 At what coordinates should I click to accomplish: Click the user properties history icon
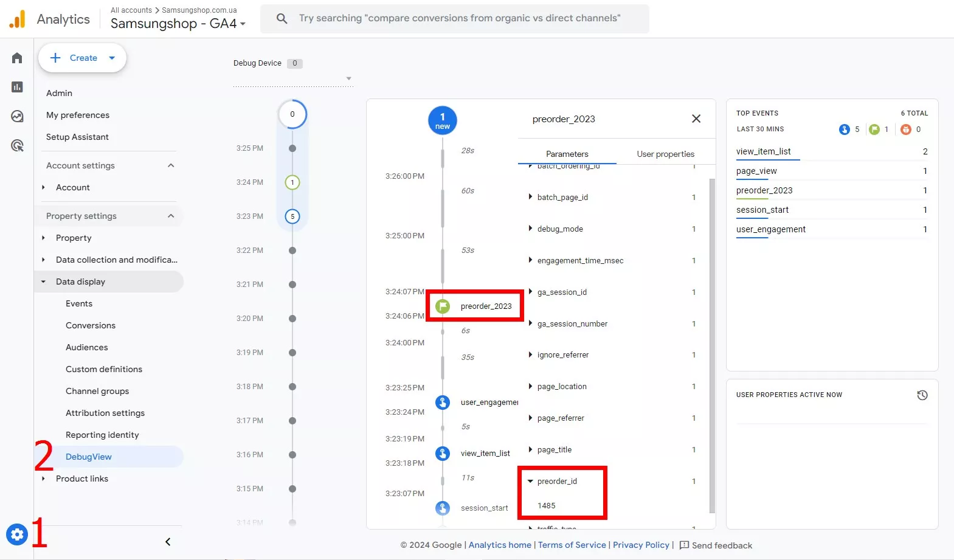922,395
